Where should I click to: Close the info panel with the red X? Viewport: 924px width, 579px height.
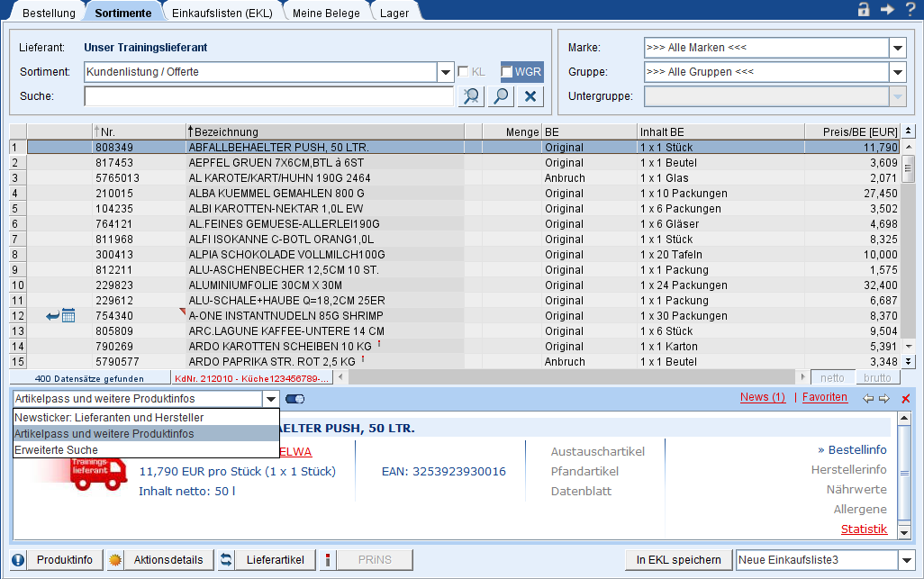pos(906,398)
